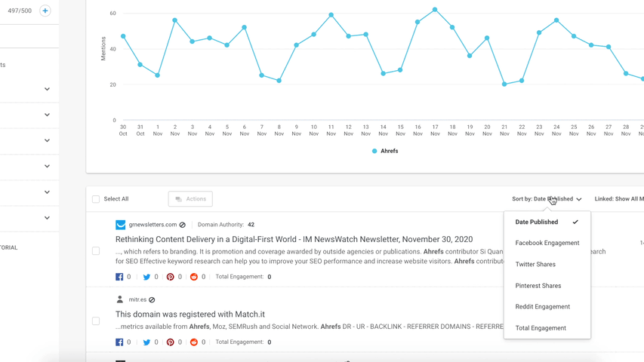Choose Total Engagement from sort menu
Viewport: 644px width, 362px height.
(540, 328)
